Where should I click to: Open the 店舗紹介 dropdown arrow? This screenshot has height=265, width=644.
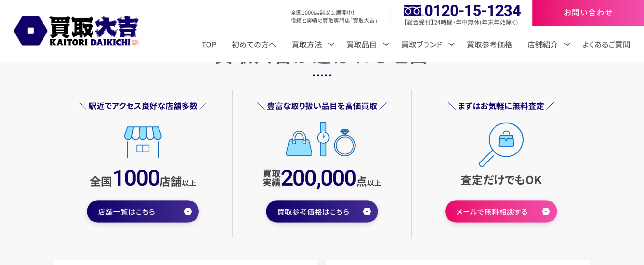tap(567, 44)
